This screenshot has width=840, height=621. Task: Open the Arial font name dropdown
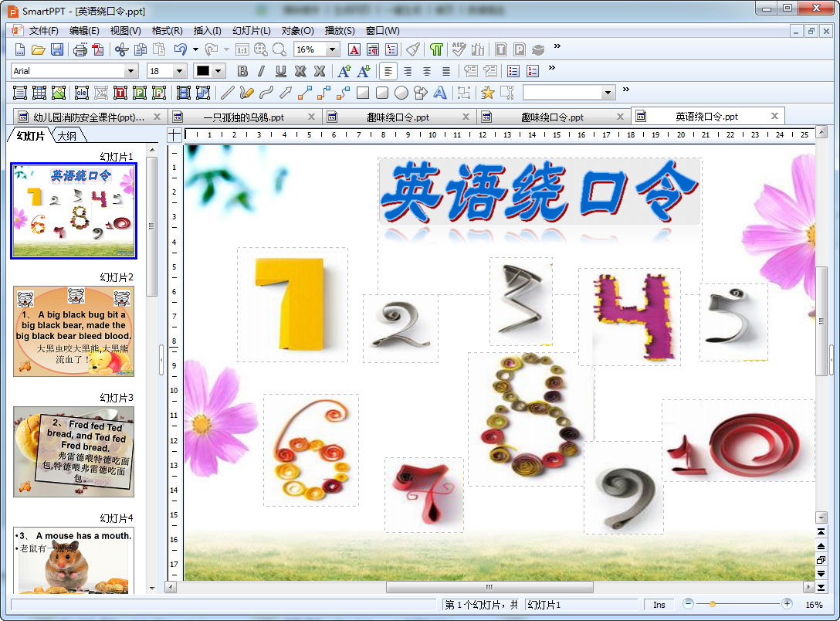tap(130, 71)
